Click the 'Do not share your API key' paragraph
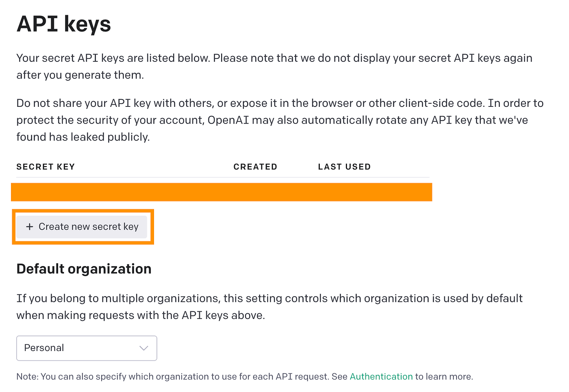The height and width of the screenshot is (392, 569). pos(280,103)
